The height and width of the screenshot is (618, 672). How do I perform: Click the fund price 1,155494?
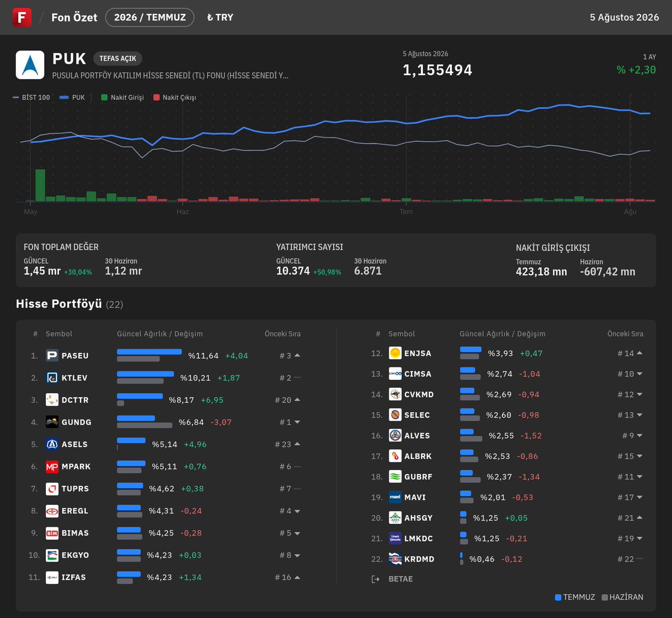pyautogui.click(x=437, y=70)
